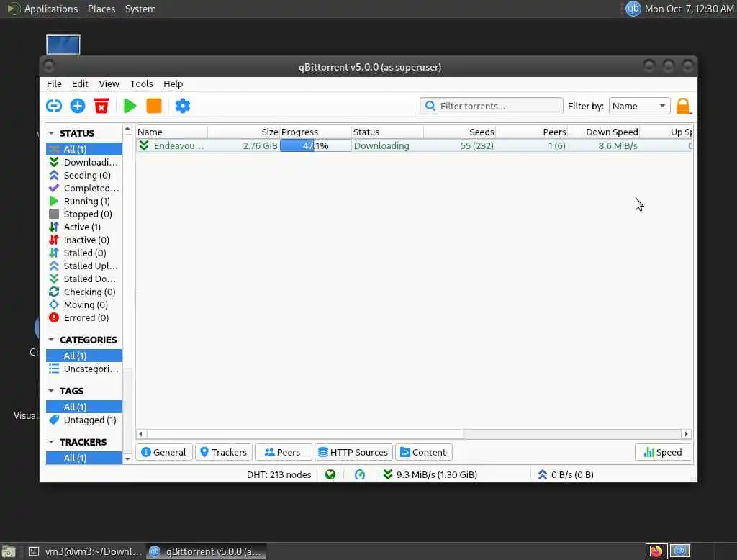Image resolution: width=737 pixels, height=560 pixels.
Task: Click All (1) under Tags
Action: pos(84,407)
